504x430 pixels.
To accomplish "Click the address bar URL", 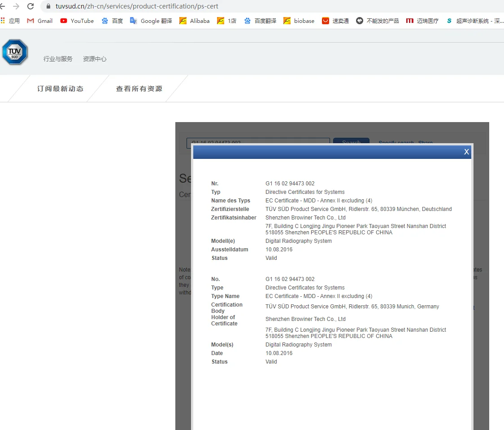I will pyautogui.click(x=137, y=6).
